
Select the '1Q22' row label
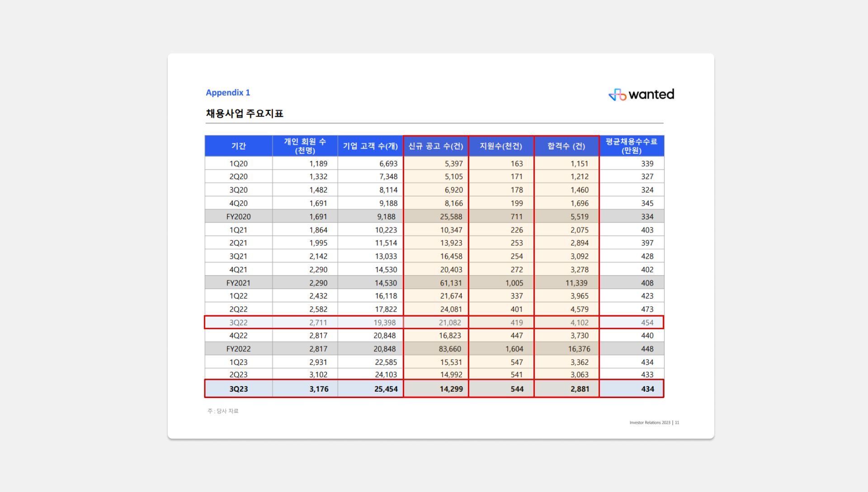(239, 296)
